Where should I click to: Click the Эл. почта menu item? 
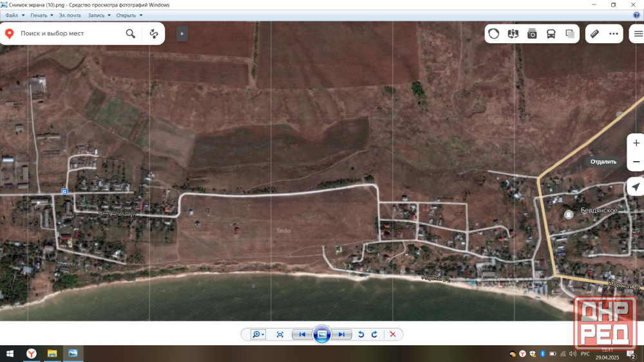click(x=70, y=15)
